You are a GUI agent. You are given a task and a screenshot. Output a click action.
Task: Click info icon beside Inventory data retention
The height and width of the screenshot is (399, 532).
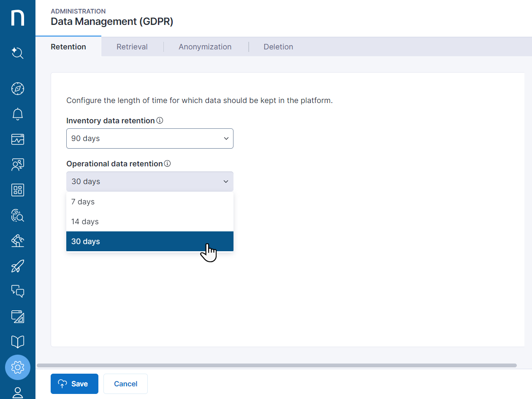coord(160,121)
